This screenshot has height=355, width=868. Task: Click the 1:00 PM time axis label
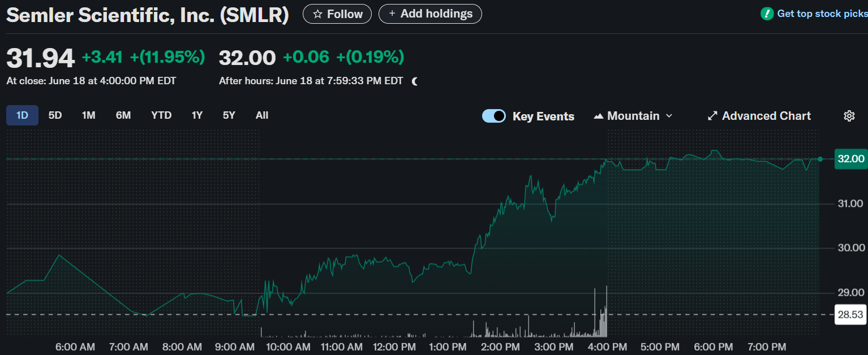448,347
